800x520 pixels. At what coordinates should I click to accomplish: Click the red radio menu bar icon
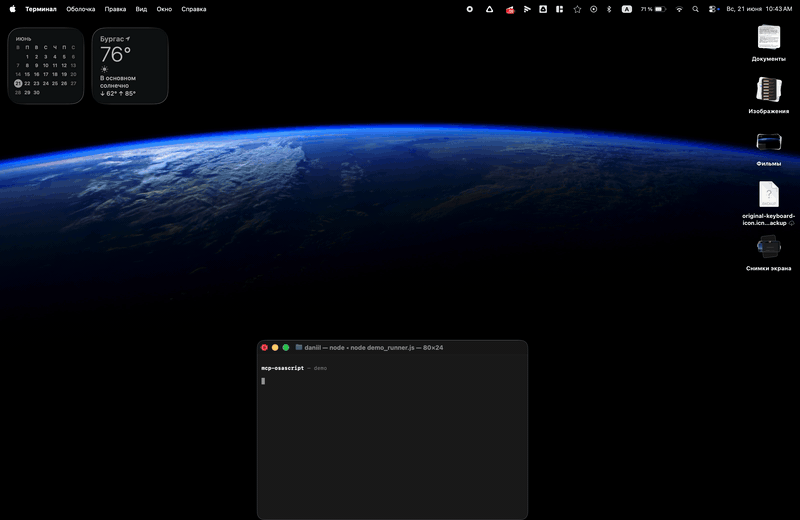(510, 9)
